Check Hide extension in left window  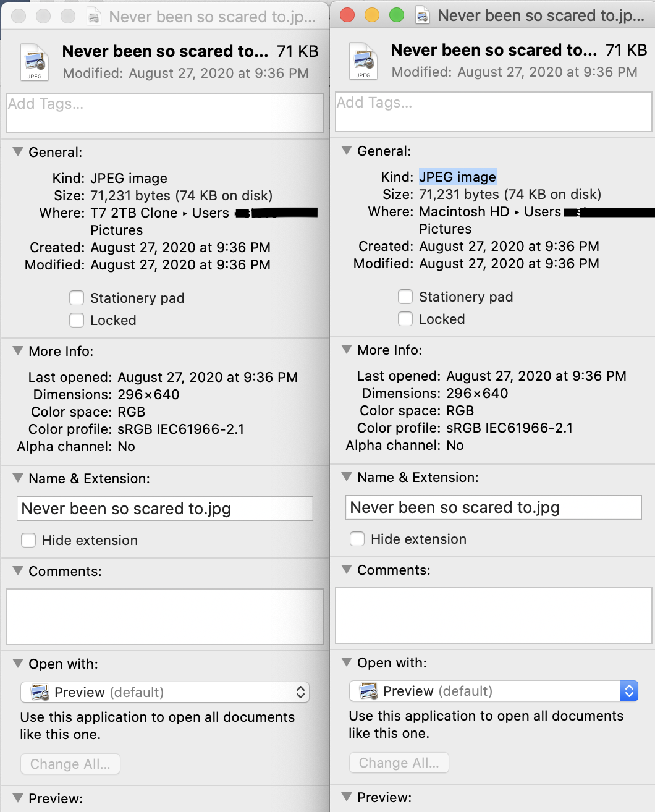point(28,540)
